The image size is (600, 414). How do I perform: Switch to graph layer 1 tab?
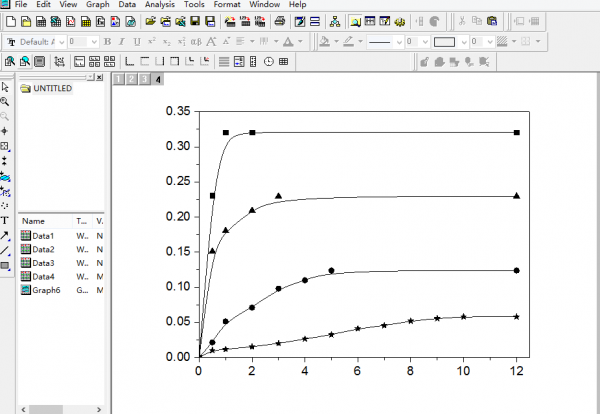119,79
